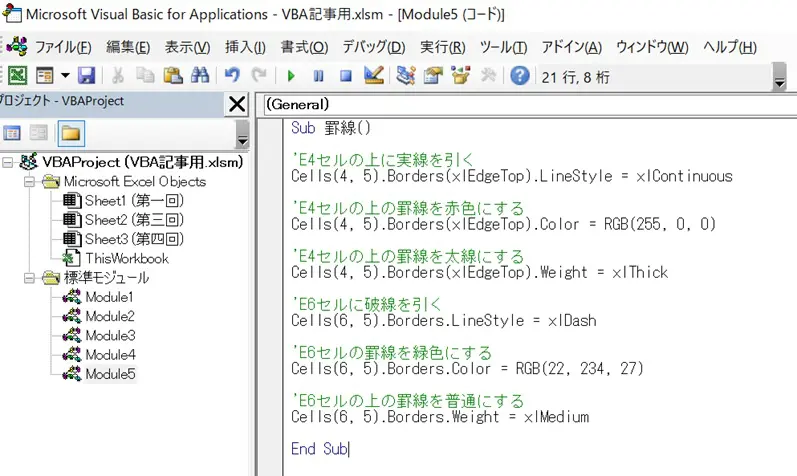Open the Project Explorer icon
This screenshot has width=797, height=476.
(406, 76)
